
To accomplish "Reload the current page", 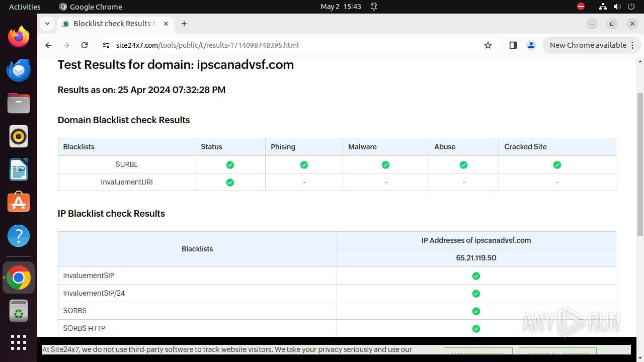I will click(85, 45).
